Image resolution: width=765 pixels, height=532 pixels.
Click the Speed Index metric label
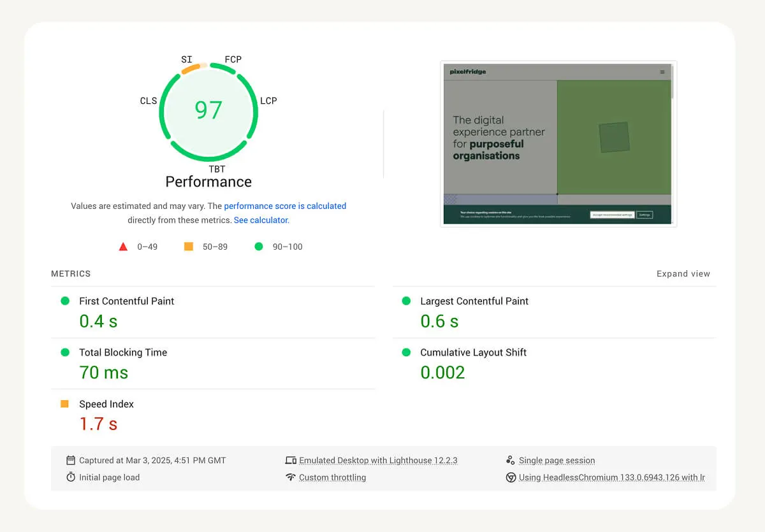pyautogui.click(x=106, y=404)
